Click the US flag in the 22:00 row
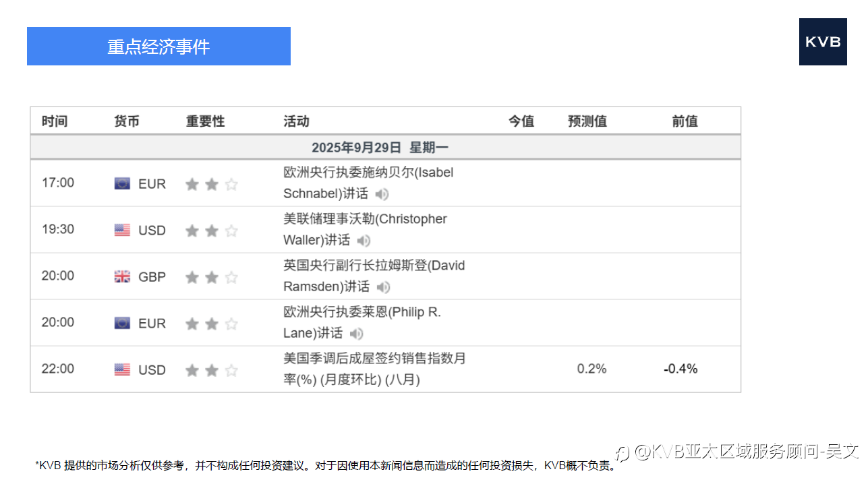 coord(122,369)
